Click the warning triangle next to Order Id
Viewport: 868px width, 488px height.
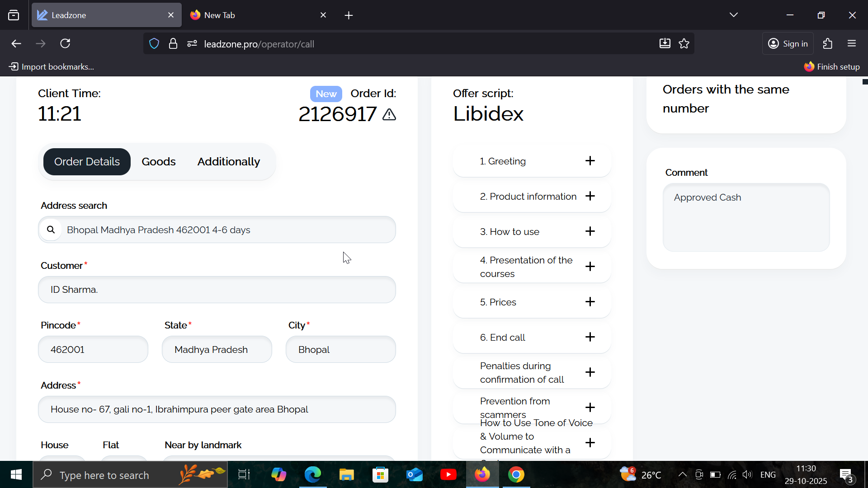(389, 115)
